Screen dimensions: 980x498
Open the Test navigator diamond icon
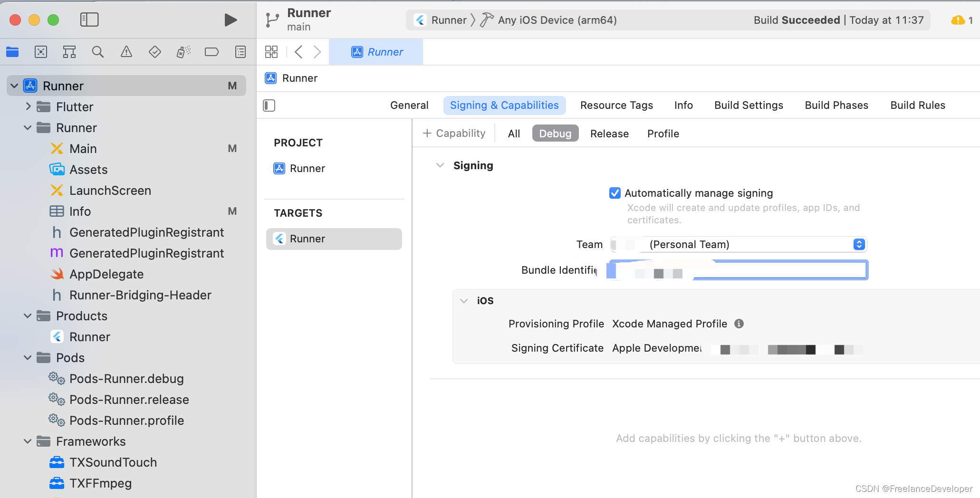(155, 52)
